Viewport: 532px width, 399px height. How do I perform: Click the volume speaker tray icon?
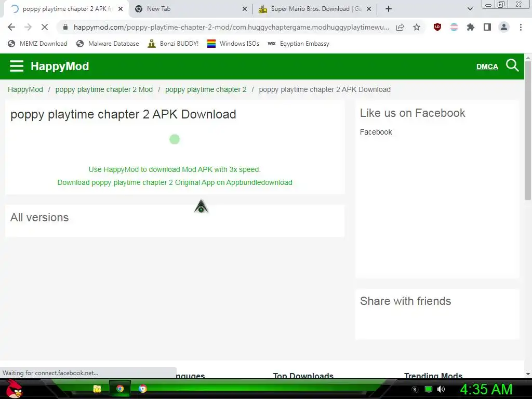[441, 389]
